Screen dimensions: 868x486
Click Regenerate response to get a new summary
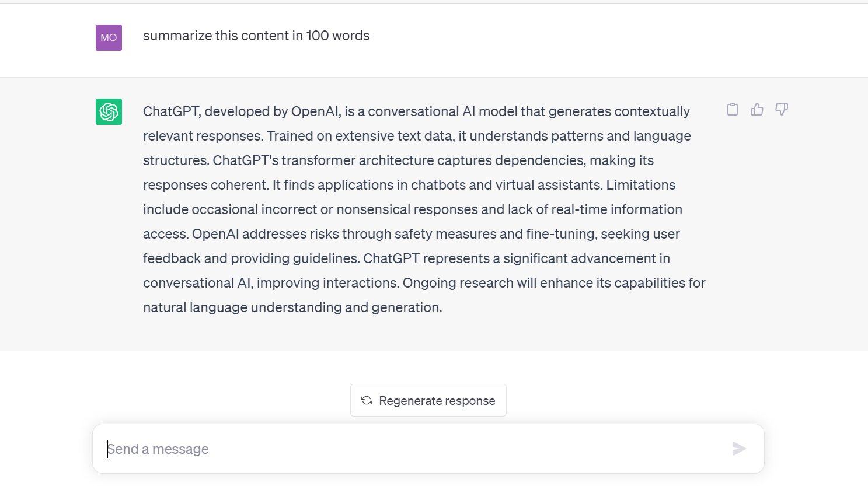click(428, 400)
